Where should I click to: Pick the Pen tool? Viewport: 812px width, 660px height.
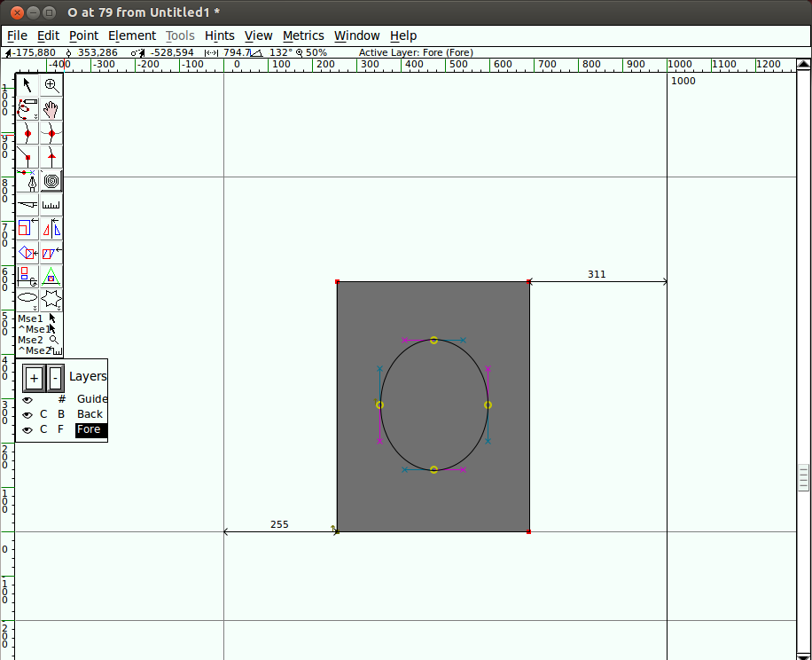27,181
